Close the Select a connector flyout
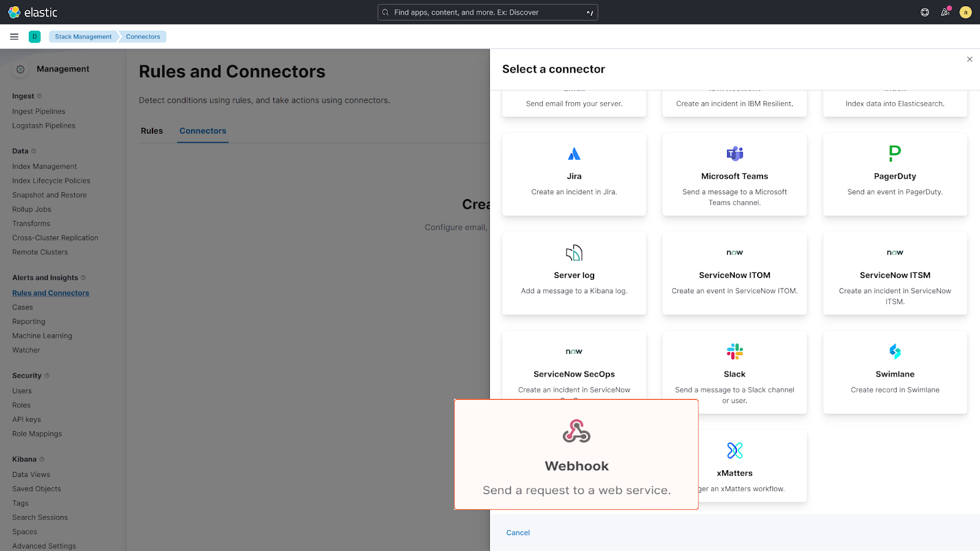 [x=970, y=59]
